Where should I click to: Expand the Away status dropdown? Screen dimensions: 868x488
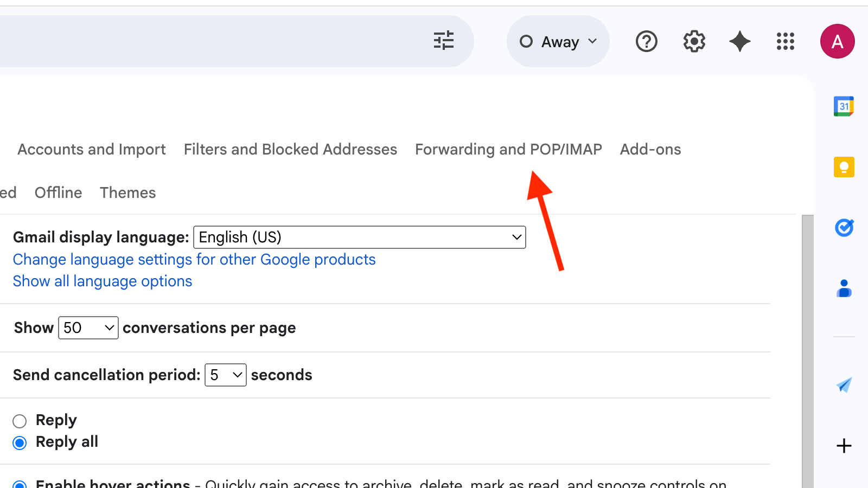coord(558,41)
